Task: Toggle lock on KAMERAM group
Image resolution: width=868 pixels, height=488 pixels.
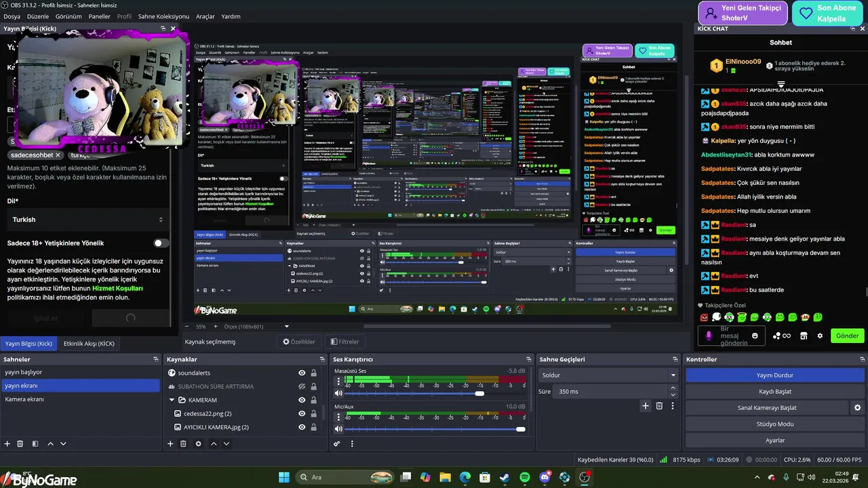Action: tap(313, 400)
